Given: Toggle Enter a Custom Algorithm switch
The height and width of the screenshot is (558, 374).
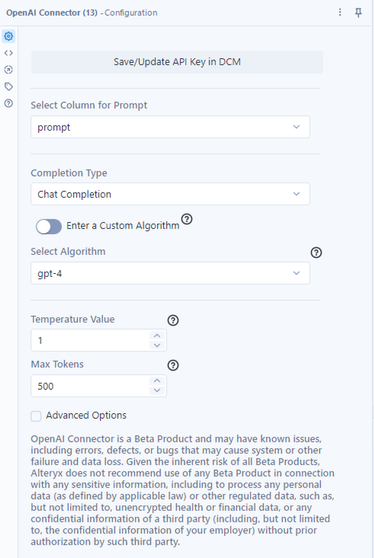Looking at the screenshot, I should click(49, 226).
